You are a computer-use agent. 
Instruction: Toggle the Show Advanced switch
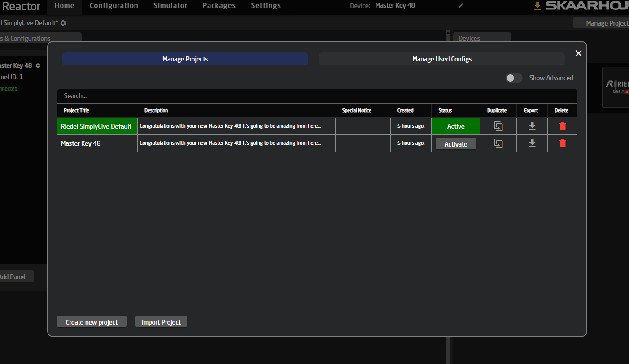coord(514,78)
